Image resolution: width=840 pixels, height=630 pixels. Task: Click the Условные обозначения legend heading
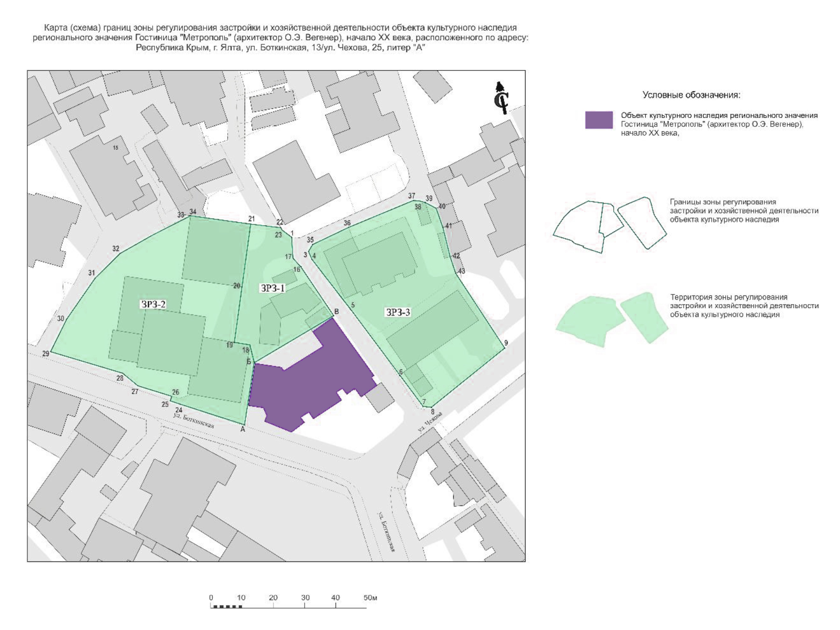[691, 95]
